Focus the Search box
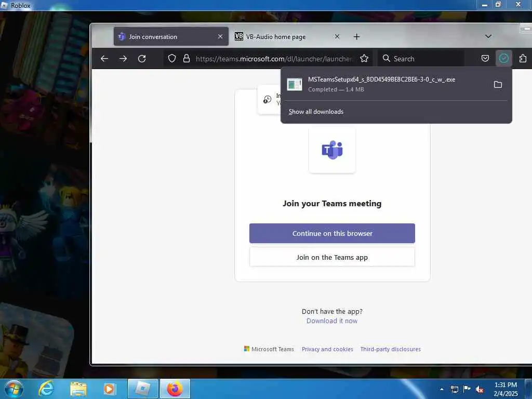The image size is (532, 399). (x=421, y=59)
